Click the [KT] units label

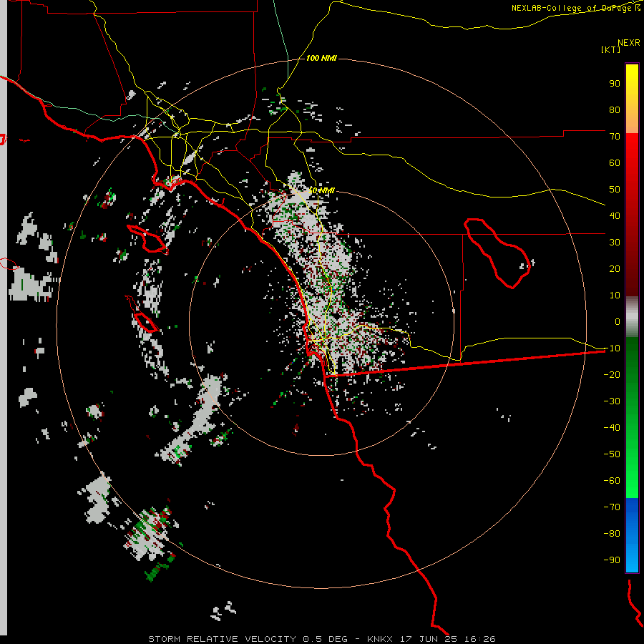[x=611, y=49]
